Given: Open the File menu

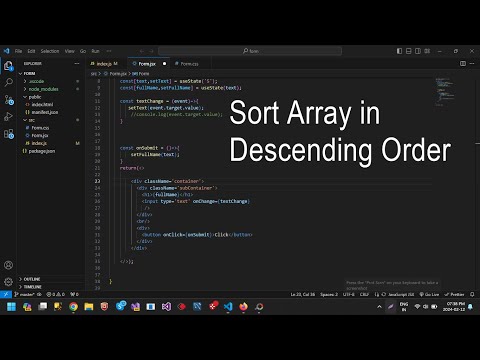Looking at the screenshot, I should [x=18, y=51].
